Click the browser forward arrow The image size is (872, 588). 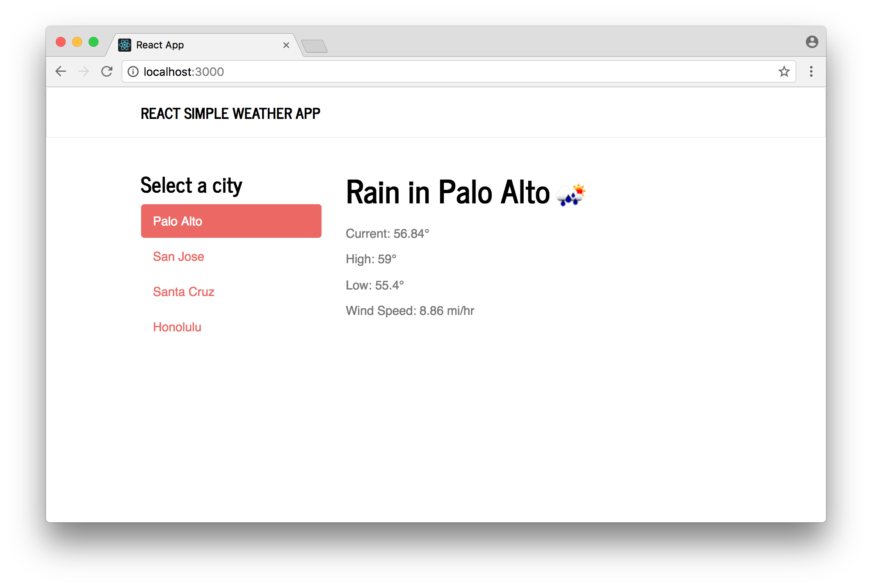pyautogui.click(x=84, y=71)
